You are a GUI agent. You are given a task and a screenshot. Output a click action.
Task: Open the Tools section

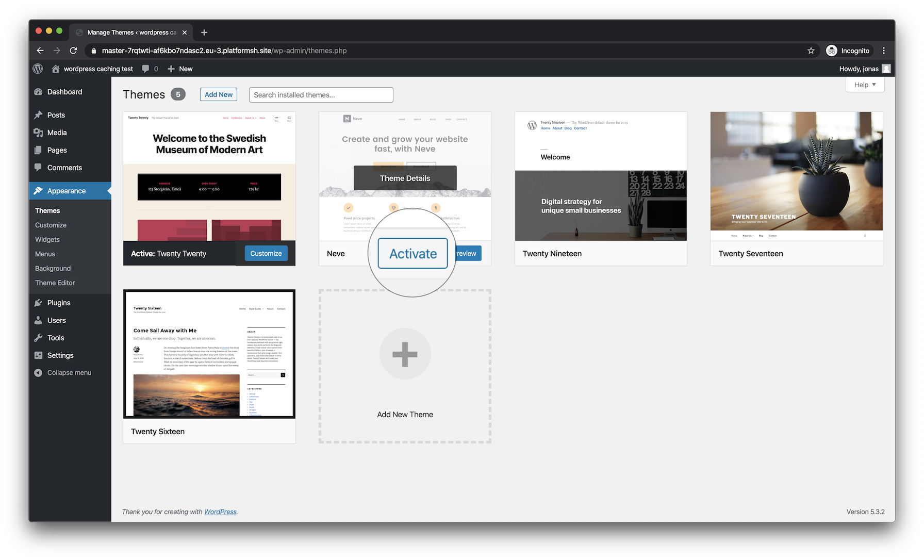tap(55, 338)
